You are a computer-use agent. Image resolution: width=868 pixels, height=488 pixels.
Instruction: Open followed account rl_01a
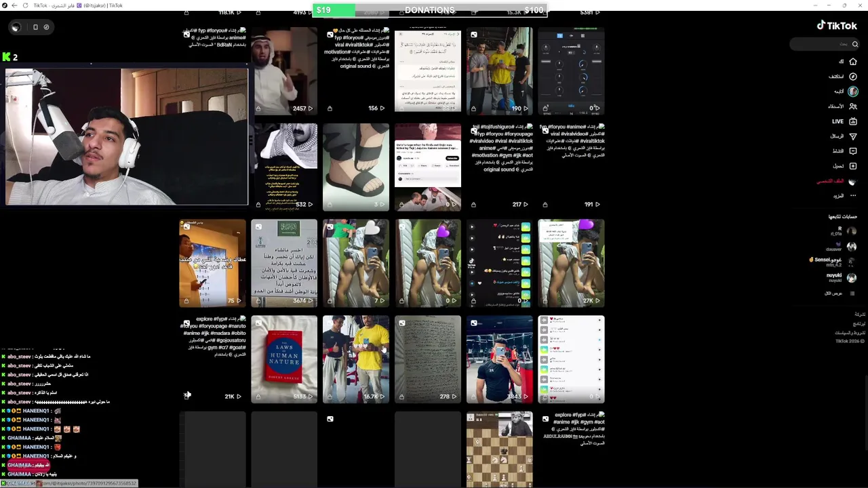844,231
